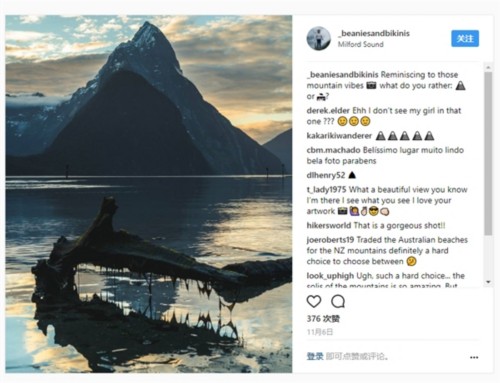Image resolution: width=500 pixels, height=383 pixels.
Task: Click the comments scrollbar thumb
Action: click(x=488, y=153)
